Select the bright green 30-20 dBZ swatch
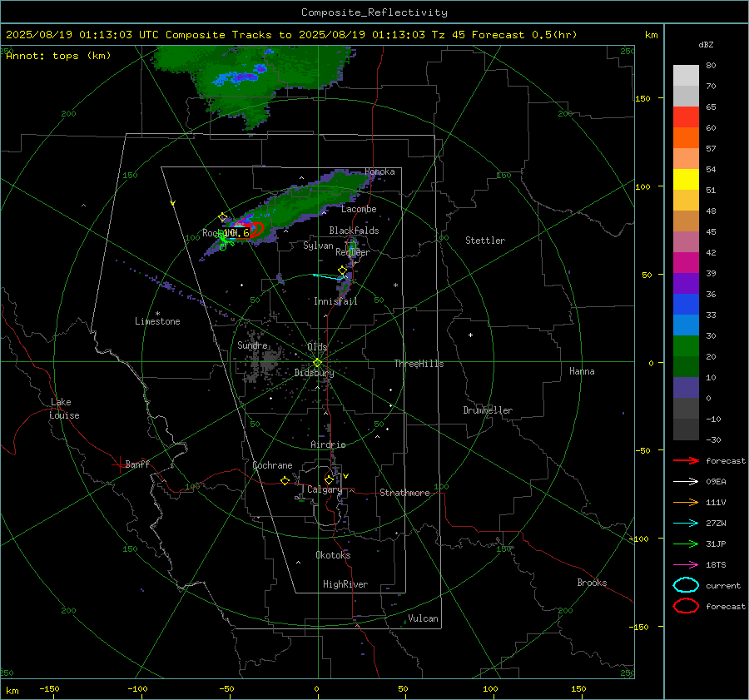This screenshot has width=749, height=700. pyautogui.click(x=686, y=346)
